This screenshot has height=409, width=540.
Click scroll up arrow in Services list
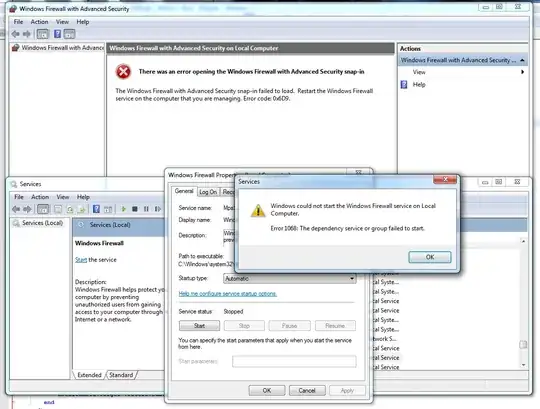click(523, 242)
